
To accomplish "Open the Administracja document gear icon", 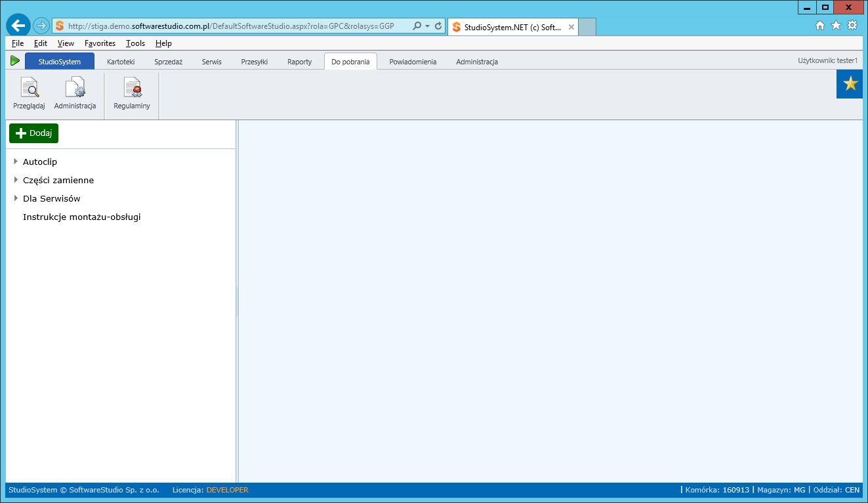I will [x=75, y=87].
